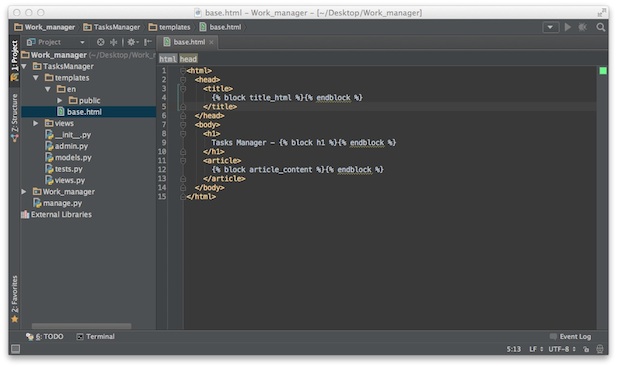Toggle the Structure side tool window tab
This screenshot has width=617, height=367.
click(15, 117)
